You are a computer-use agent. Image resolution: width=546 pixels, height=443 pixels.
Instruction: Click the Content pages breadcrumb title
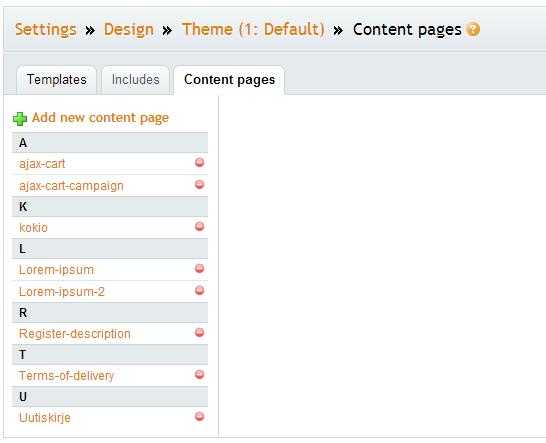[407, 29]
